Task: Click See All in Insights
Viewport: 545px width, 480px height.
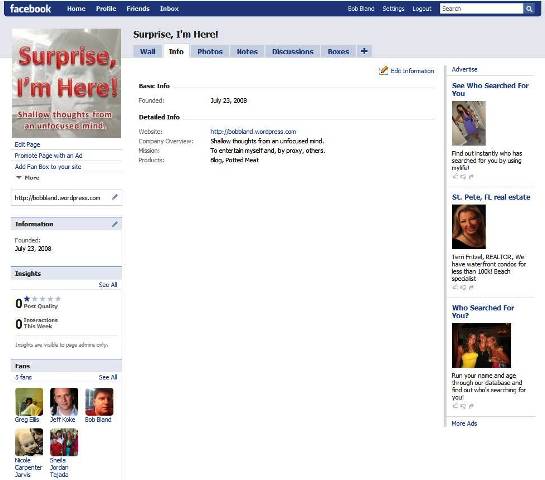Action: coord(108,284)
